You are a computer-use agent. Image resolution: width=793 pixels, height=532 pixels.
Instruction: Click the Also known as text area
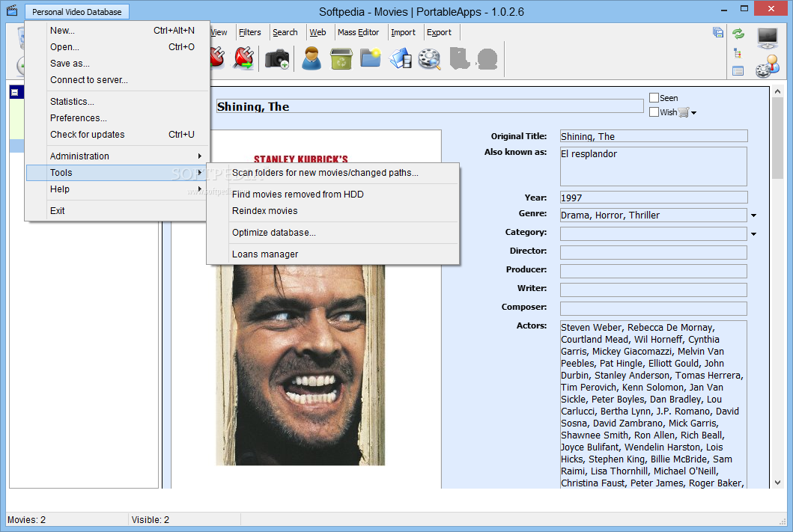[654, 166]
